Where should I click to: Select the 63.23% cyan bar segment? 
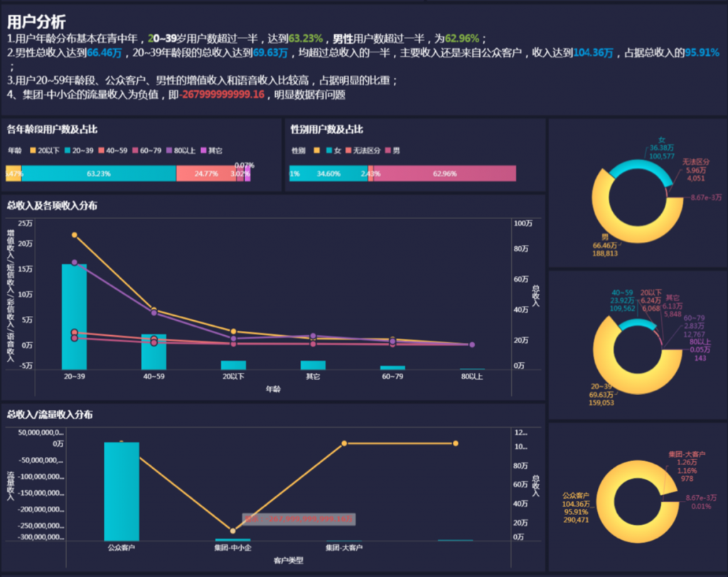(99, 174)
